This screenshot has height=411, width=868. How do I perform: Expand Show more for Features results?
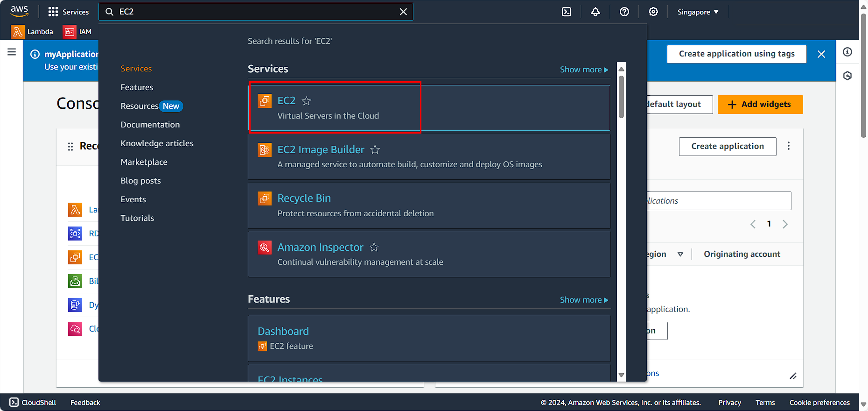(583, 300)
